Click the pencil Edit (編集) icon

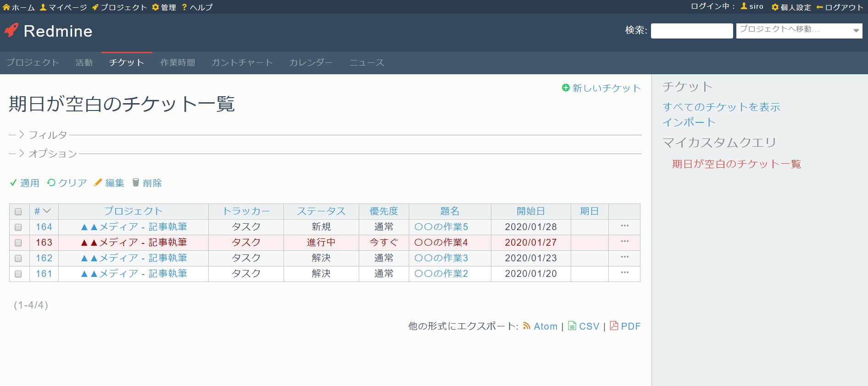click(98, 183)
